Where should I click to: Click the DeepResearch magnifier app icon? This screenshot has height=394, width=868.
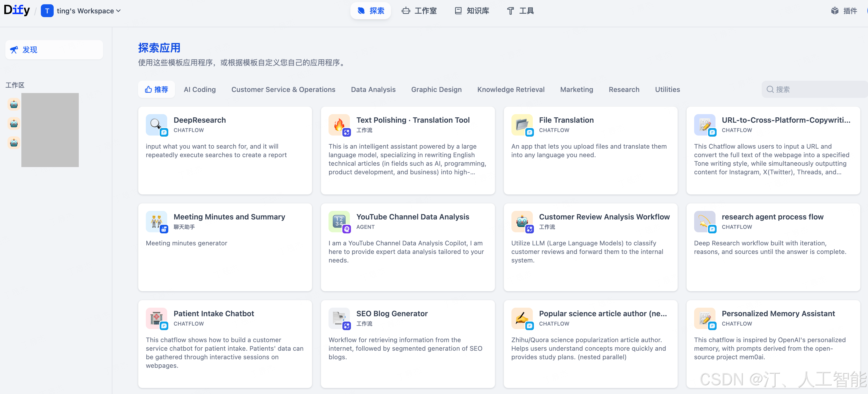pyautogui.click(x=156, y=124)
